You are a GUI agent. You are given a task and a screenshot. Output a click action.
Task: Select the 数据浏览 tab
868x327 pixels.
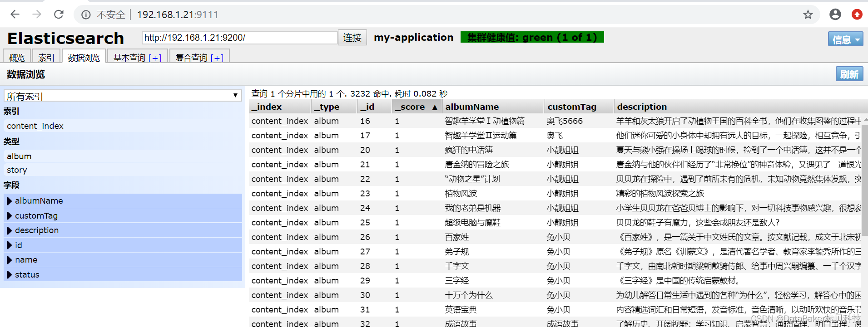pos(84,58)
